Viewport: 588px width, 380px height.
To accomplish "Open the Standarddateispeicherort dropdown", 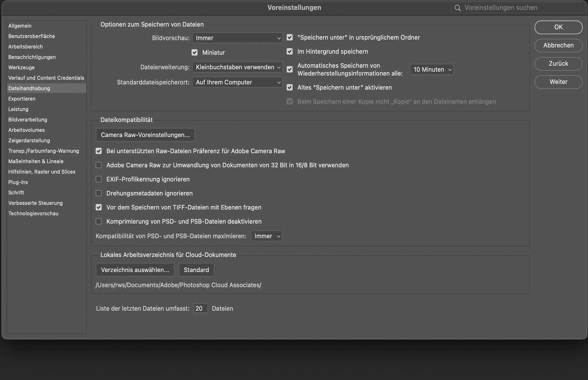I will (237, 82).
